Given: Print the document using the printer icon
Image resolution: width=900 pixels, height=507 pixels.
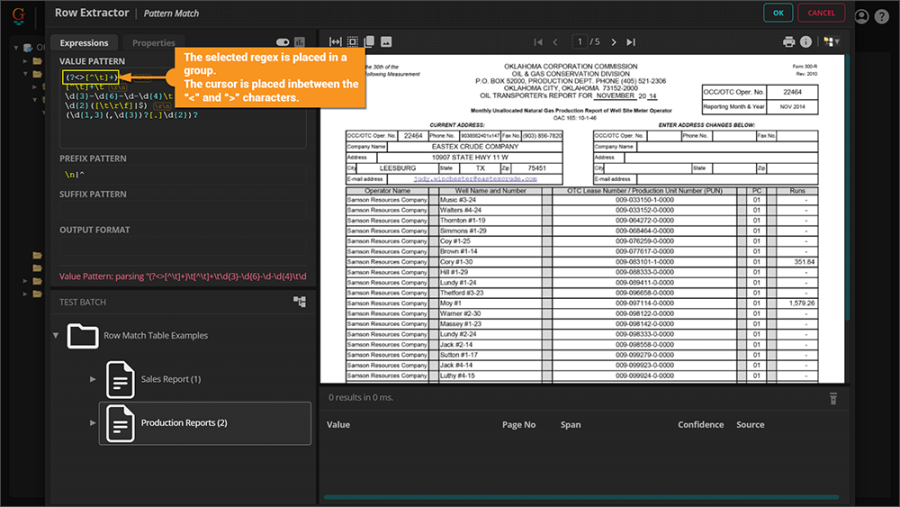Looking at the screenshot, I should pyautogui.click(x=789, y=42).
